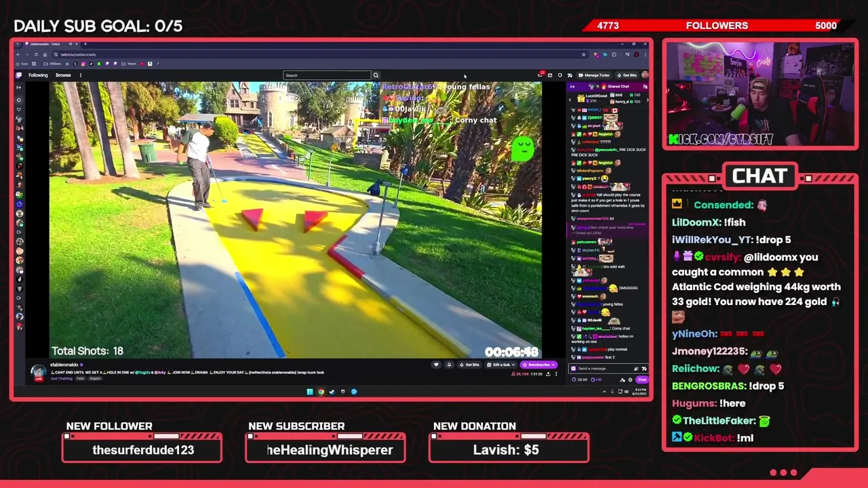Click the browser home button
The width and height of the screenshot is (868, 488).
coord(45,54)
